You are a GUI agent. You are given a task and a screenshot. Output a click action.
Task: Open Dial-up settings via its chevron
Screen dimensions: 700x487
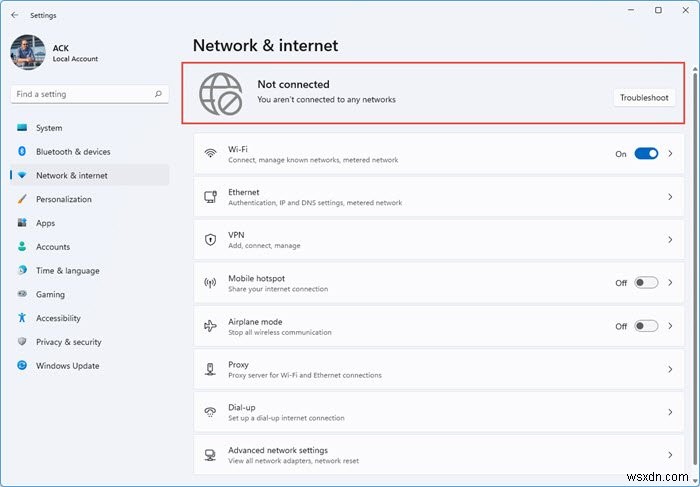pyautogui.click(x=670, y=412)
